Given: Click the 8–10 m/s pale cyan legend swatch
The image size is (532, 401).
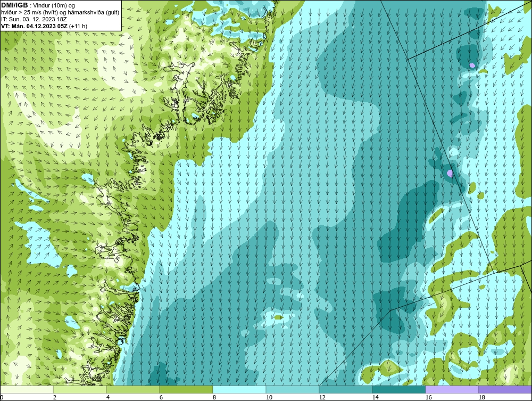Looking at the screenshot, I should 239,389.
